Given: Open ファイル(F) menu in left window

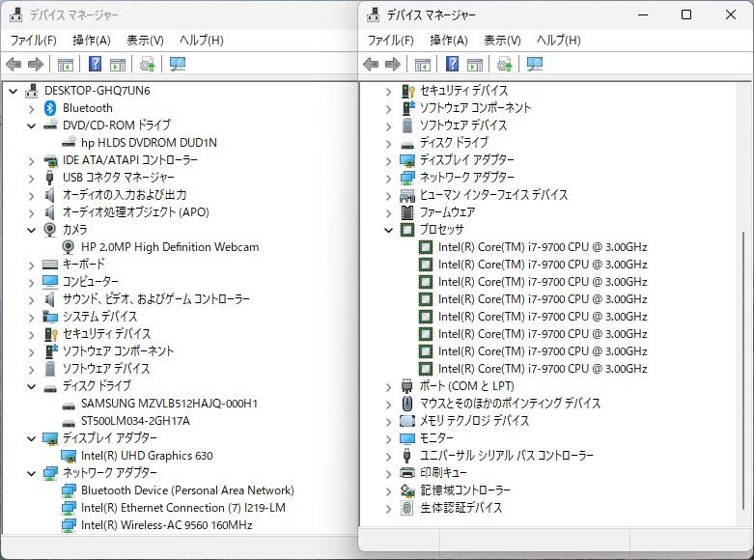Looking at the screenshot, I should 33,40.
